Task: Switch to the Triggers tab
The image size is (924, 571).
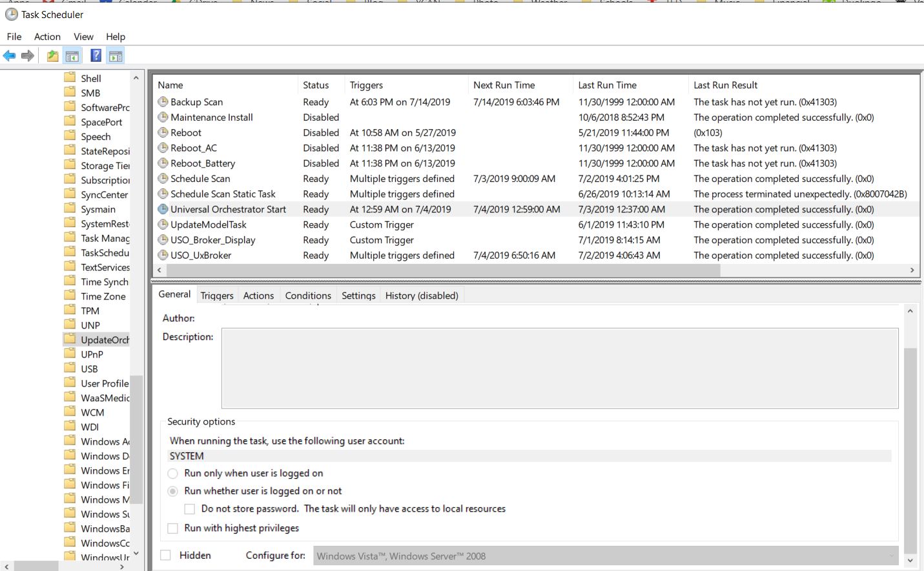Action: click(217, 296)
